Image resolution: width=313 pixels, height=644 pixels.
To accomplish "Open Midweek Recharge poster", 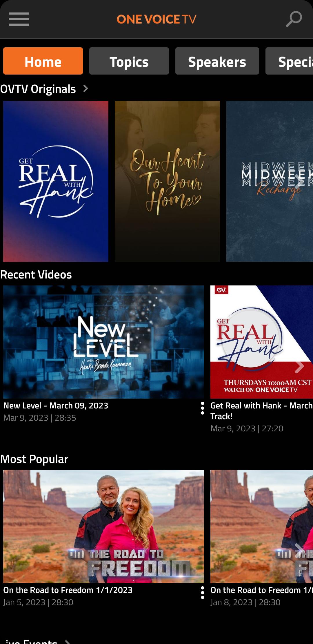I will [x=270, y=181].
